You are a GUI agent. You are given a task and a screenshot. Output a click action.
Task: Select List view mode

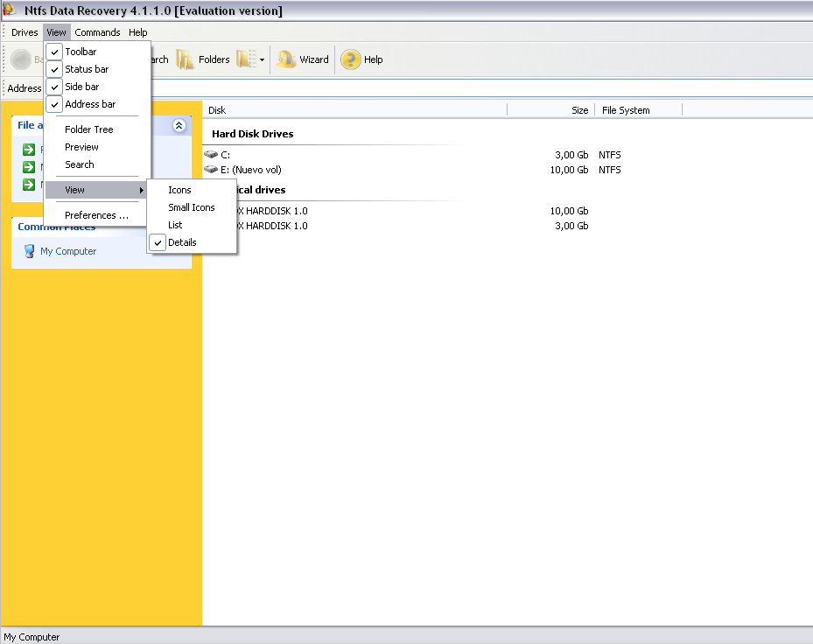pyautogui.click(x=192, y=225)
